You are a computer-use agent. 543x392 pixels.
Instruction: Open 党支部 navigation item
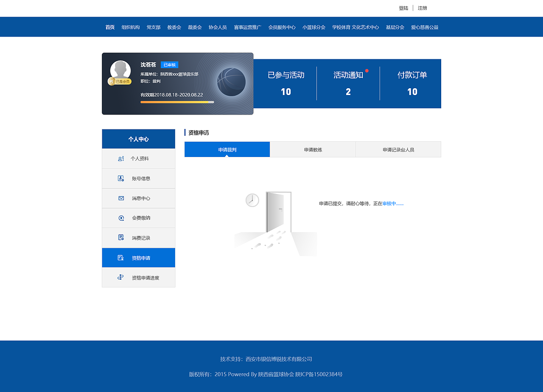click(154, 27)
